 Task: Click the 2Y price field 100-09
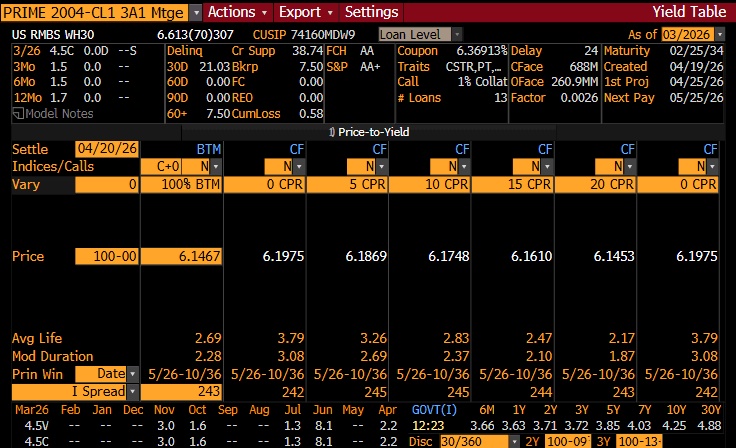(x=568, y=442)
